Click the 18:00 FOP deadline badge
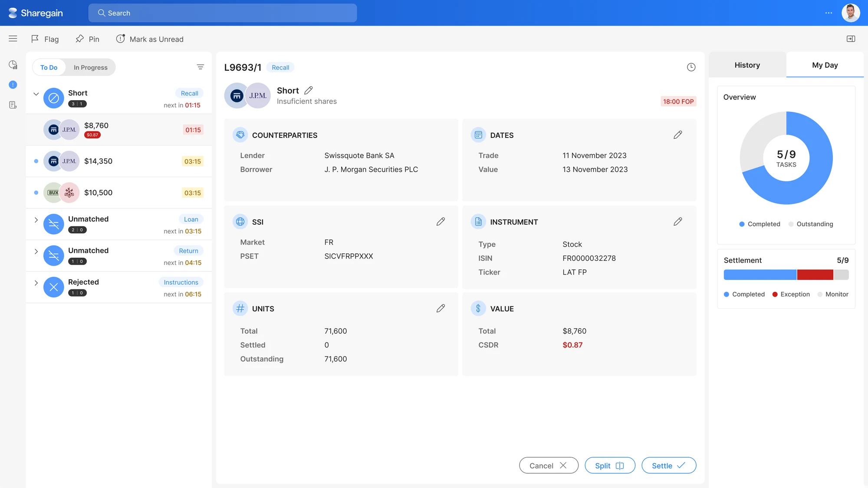 (678, 101)
